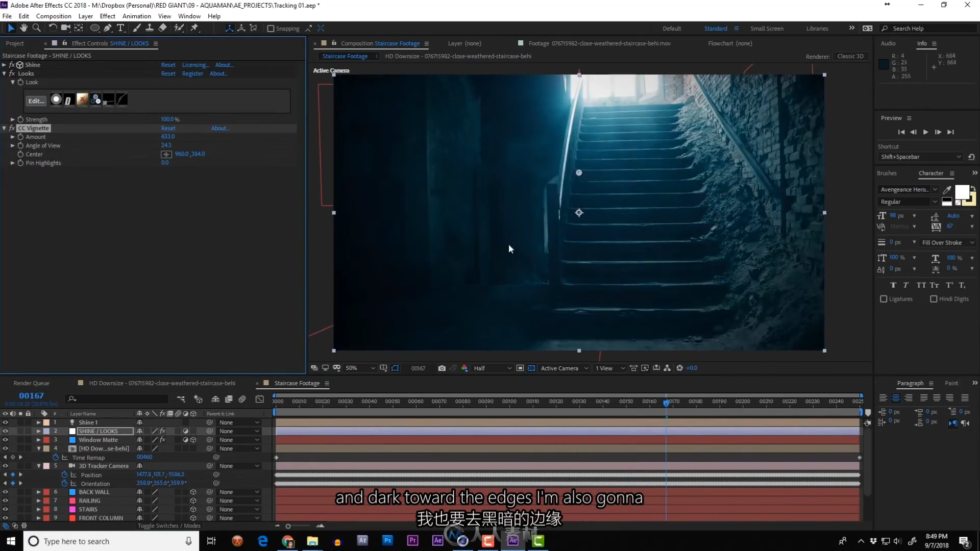Click the reset exposure icon
Image resolution: width=980 pixels, height=551 pixels.
click(679, 368)
